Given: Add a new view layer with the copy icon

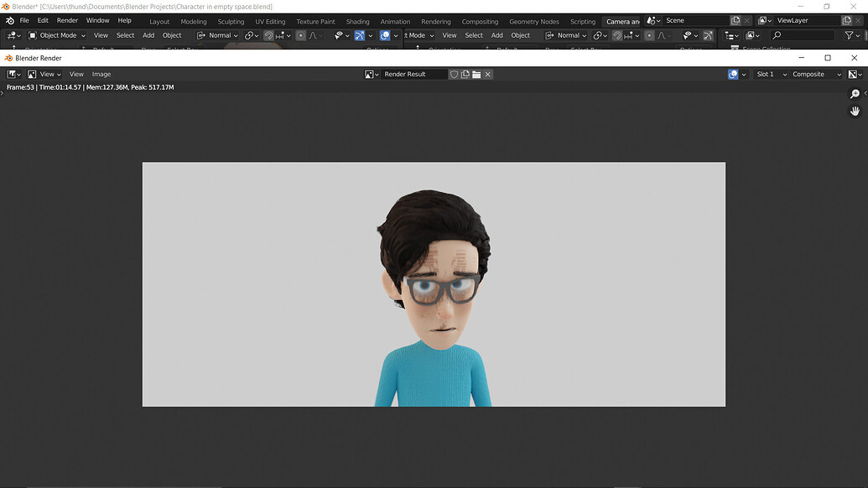Looking at the screenshot, I should click(846, 20).
